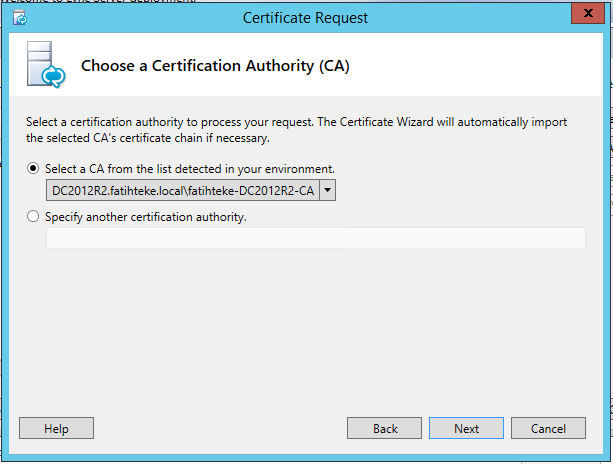Image resolution: width=613 pixels, height=464 pixels.
Task: Click the DC2012R2.fatihteke.local CA combo box text
Action: (x=182, y=190)
